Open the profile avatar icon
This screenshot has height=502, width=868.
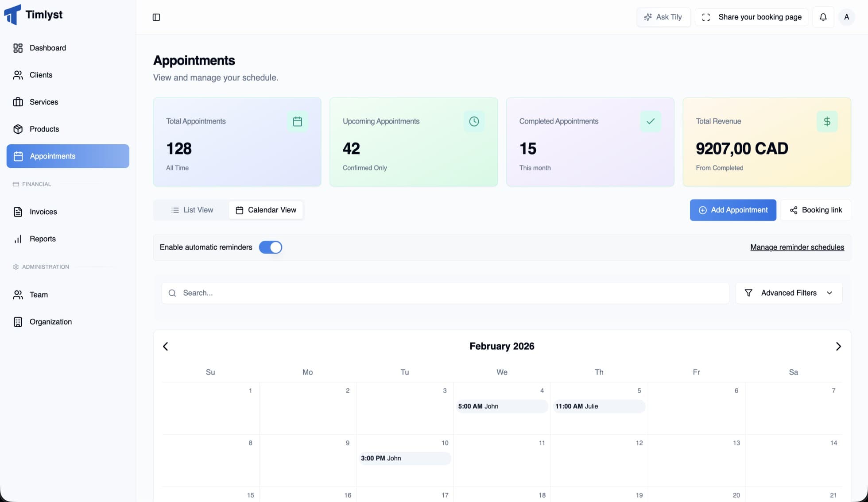click(x=847, y=17)
